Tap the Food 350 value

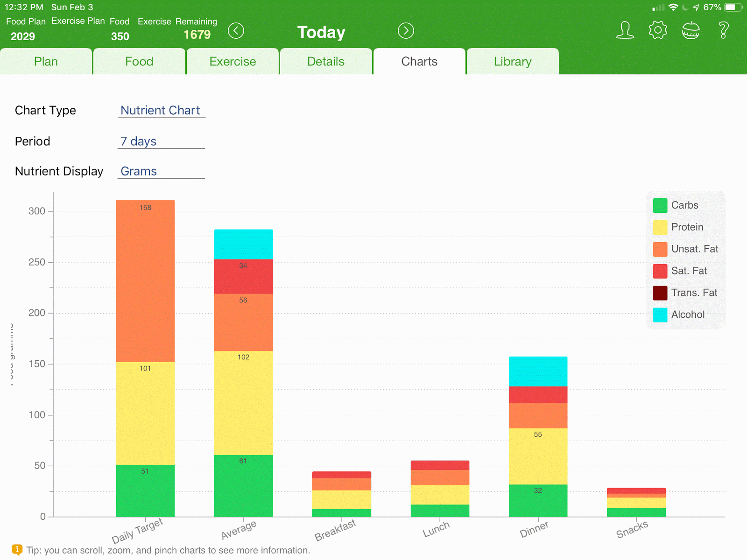(x=120, y=36)
